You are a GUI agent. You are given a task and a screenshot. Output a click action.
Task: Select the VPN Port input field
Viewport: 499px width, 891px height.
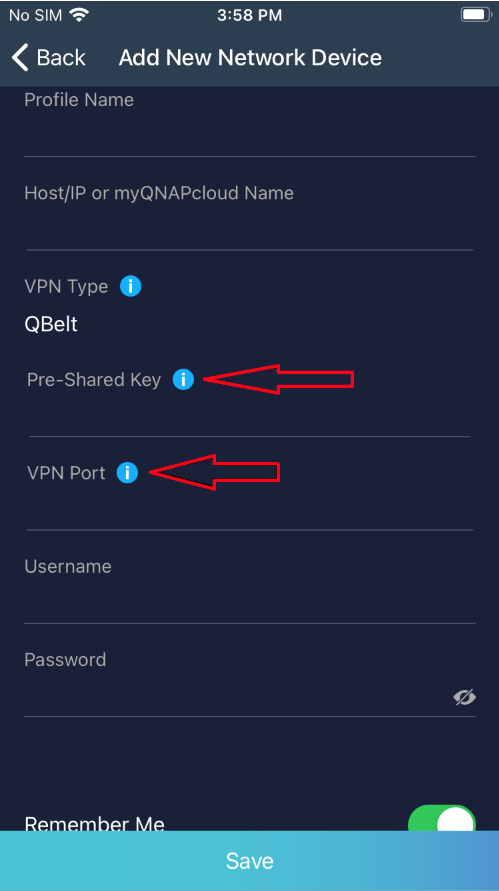tap(250, 508)
